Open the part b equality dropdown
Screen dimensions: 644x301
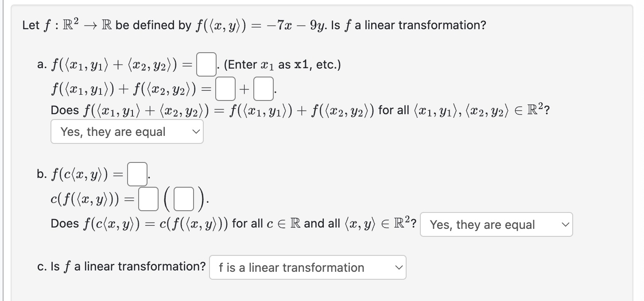tap(496, 224)
